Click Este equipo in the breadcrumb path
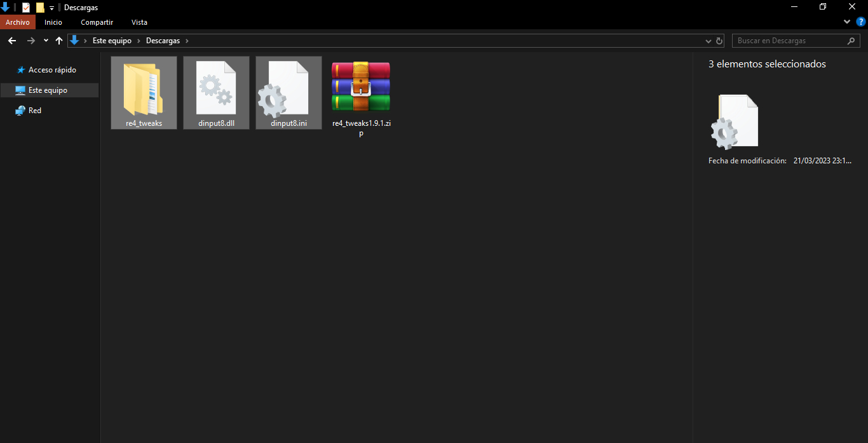This screenshot has width=868, height=443. coord(112,41)
